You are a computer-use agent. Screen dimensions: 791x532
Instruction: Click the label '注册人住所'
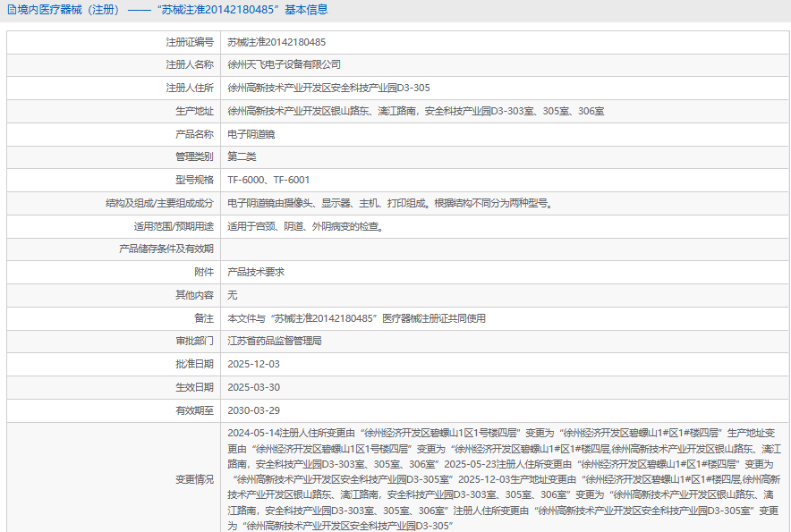(x=190, y=88)
